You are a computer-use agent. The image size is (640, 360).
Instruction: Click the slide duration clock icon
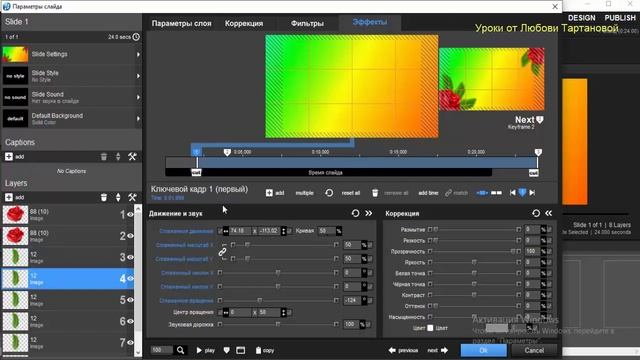point(136,37)
